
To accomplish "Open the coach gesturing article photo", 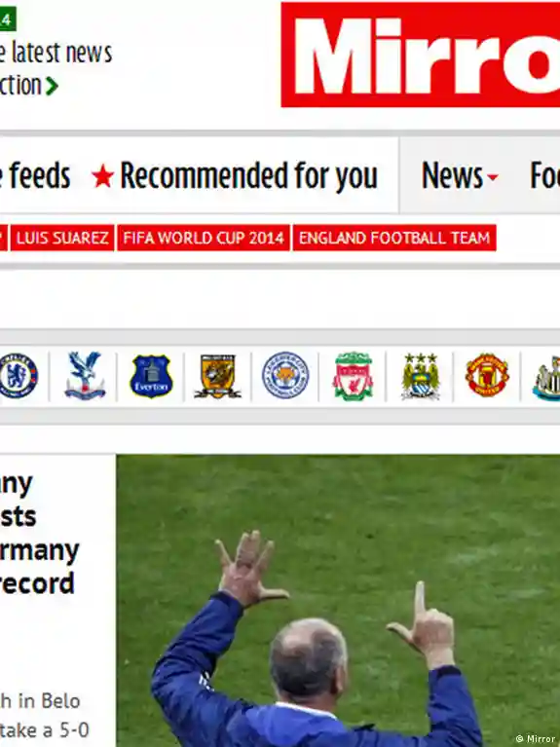I will tap(338, 601).
